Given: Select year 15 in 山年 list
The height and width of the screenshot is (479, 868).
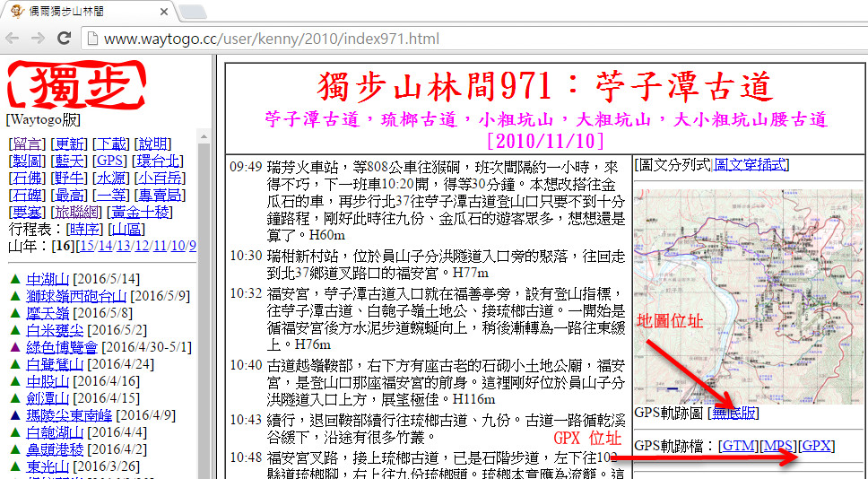Looking at the screenshot, I should 87,246.
